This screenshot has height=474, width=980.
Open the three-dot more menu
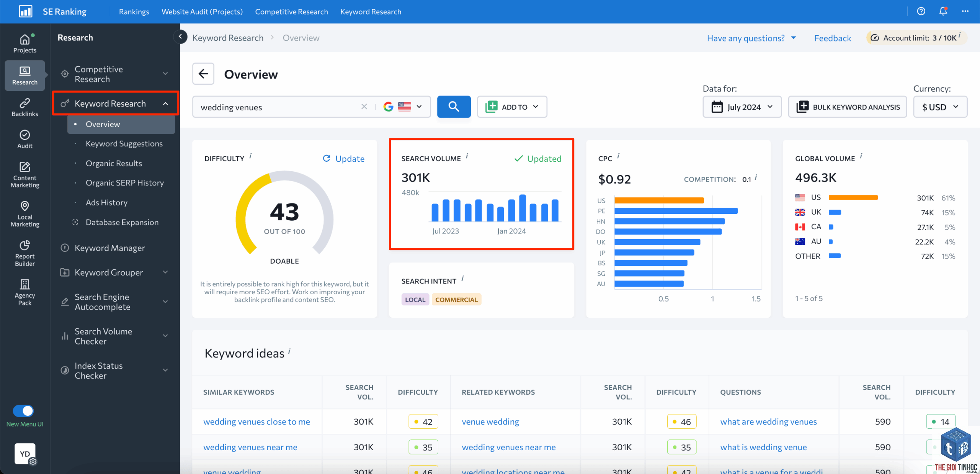(x=965, y=11)
